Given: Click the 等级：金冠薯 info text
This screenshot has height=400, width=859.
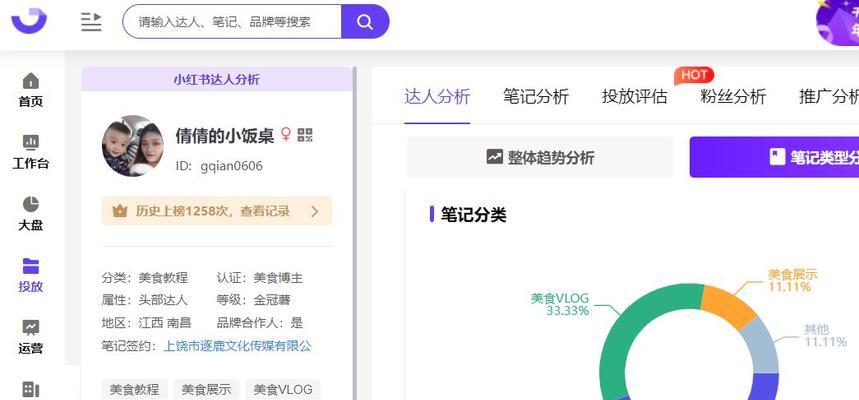Looking at the screenshot, I should 254,300.
